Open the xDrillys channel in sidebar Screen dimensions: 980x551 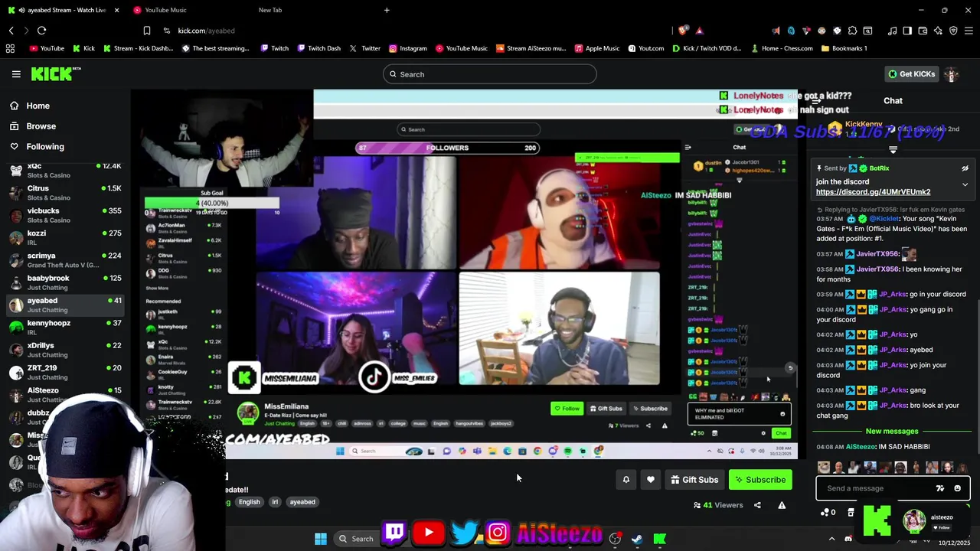pos(65,350)
